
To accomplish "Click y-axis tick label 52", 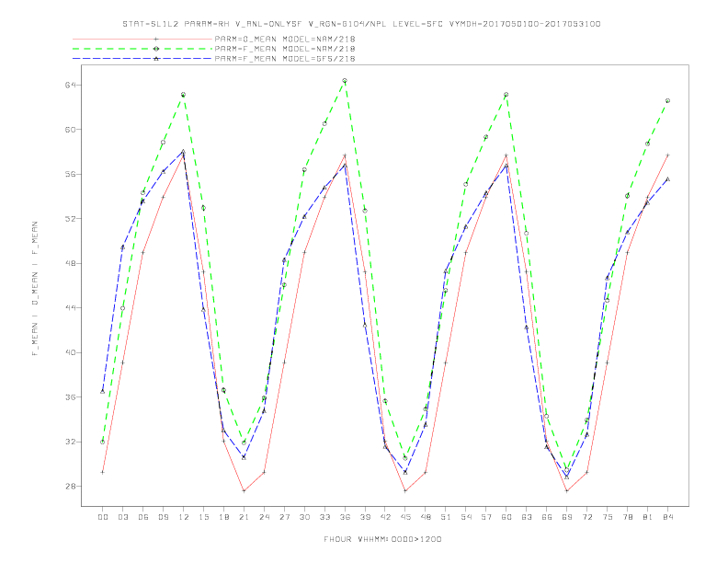I will coord(70,219).
